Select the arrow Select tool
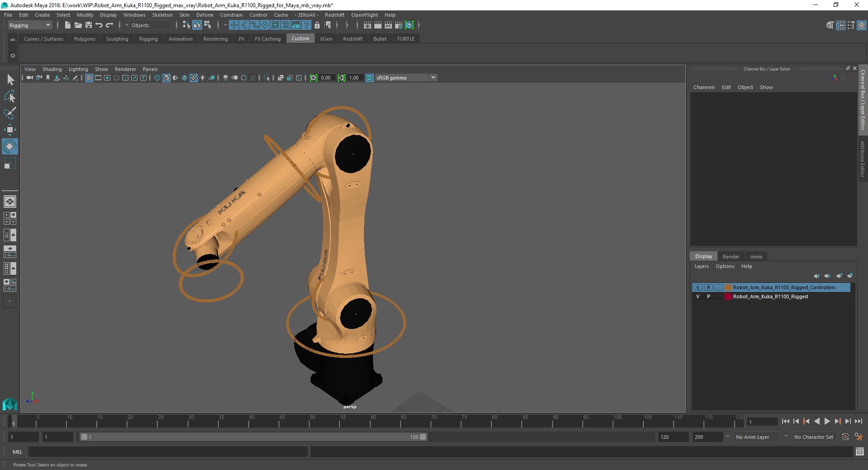The width and height of the screenshot is (868, 470). point(10,80)
